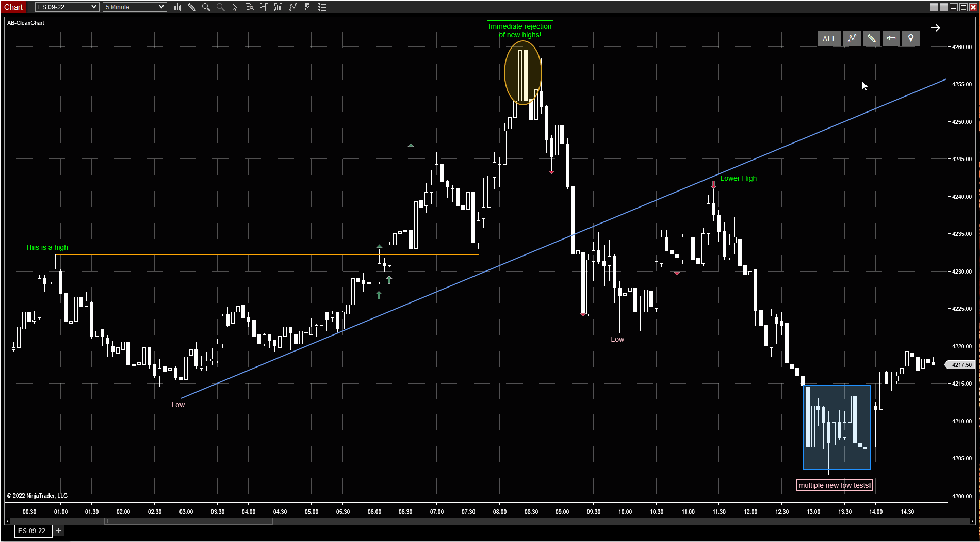
Task: Select the Drawing Tools pencil in top toolbar
Action: coord(192,7)
